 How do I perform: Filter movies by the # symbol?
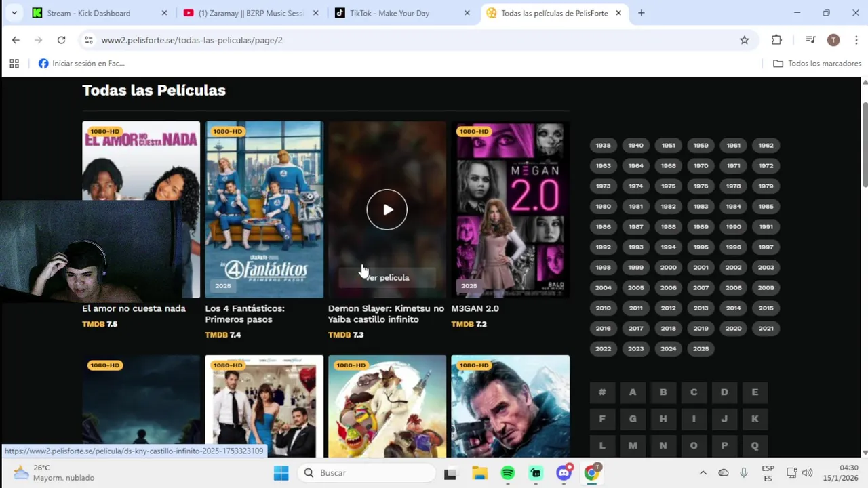pyautogui.click(x=602, y=392)
